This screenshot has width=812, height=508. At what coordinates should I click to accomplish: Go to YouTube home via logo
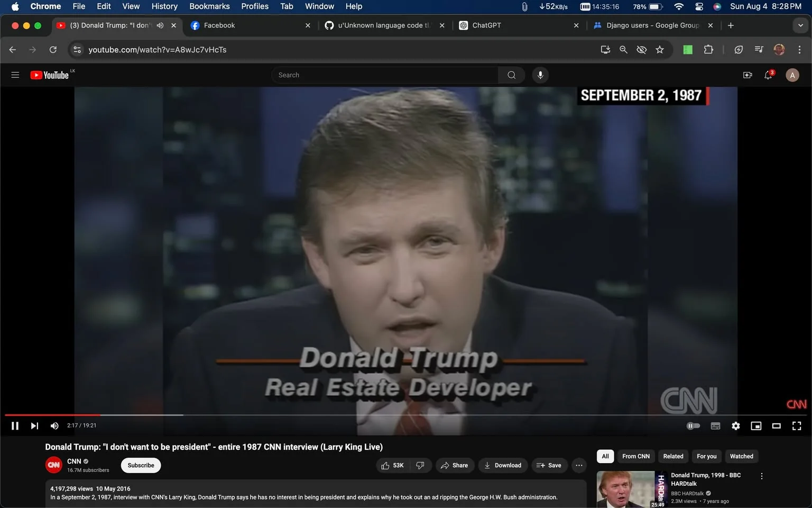tap(50, 75)
